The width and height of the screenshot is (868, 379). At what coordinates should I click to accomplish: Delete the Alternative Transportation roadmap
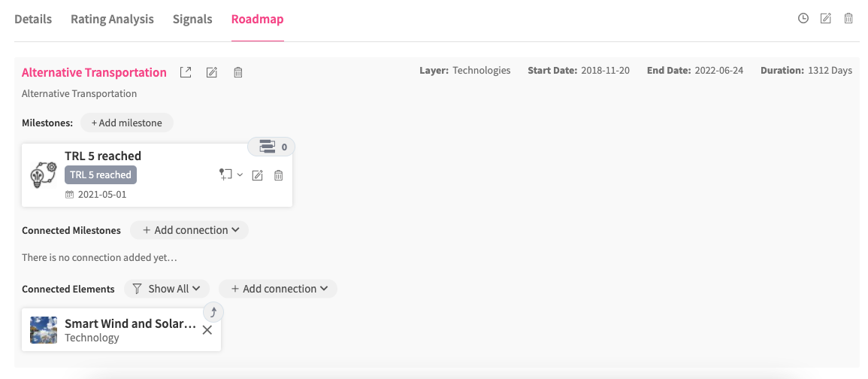[238, 73]
